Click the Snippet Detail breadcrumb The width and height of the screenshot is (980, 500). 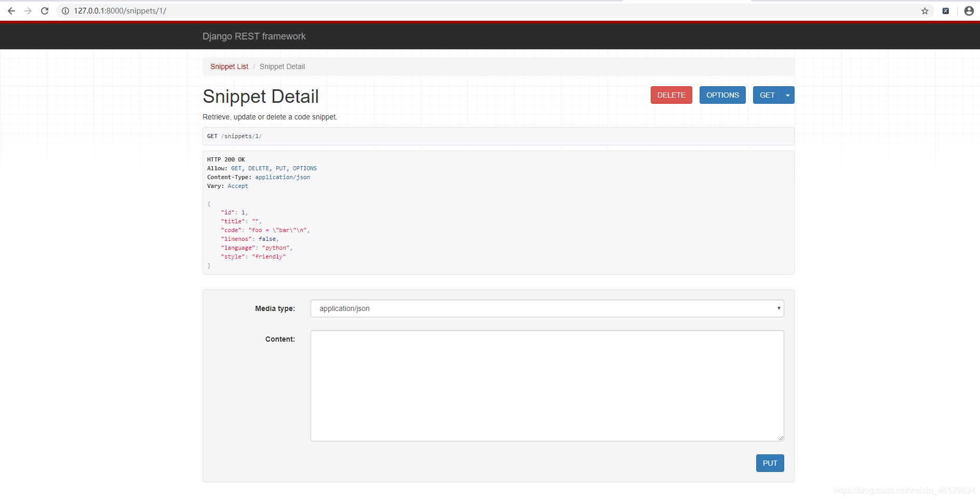pyautogui.click(x=282, y=66)
